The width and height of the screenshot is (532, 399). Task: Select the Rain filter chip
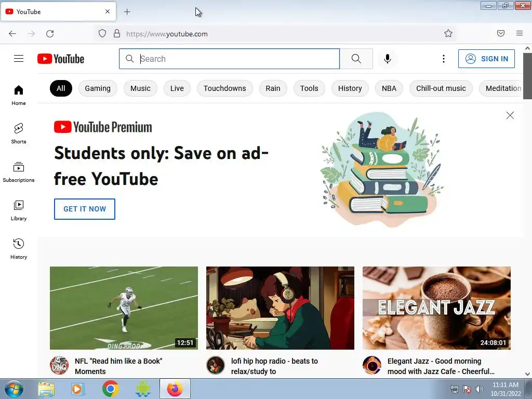pyautogui.click(x=273, y=88)
